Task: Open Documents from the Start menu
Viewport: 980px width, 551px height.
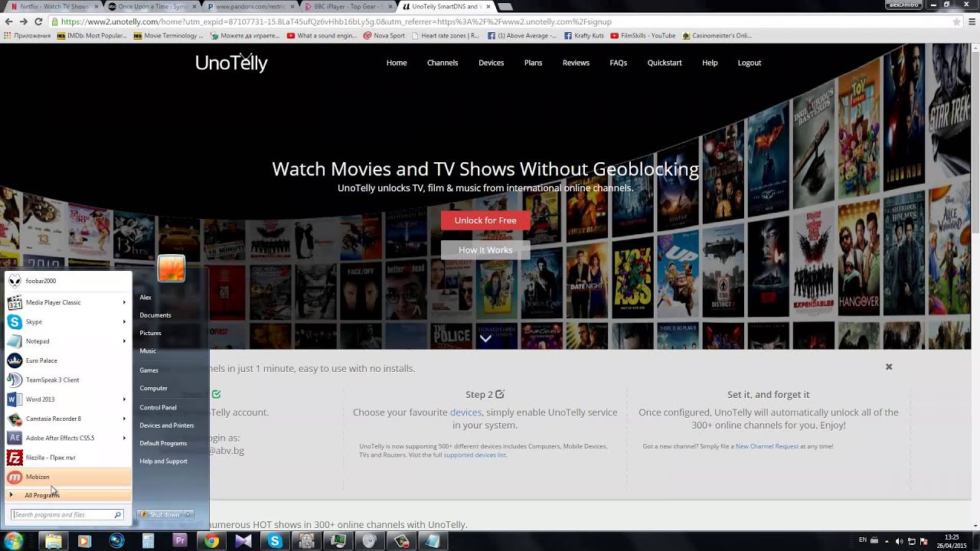Action: (x=155, y=315)
